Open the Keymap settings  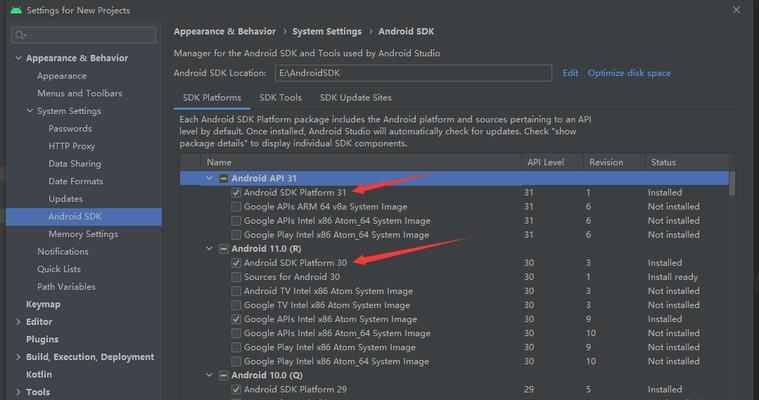[x=43, y=304]
